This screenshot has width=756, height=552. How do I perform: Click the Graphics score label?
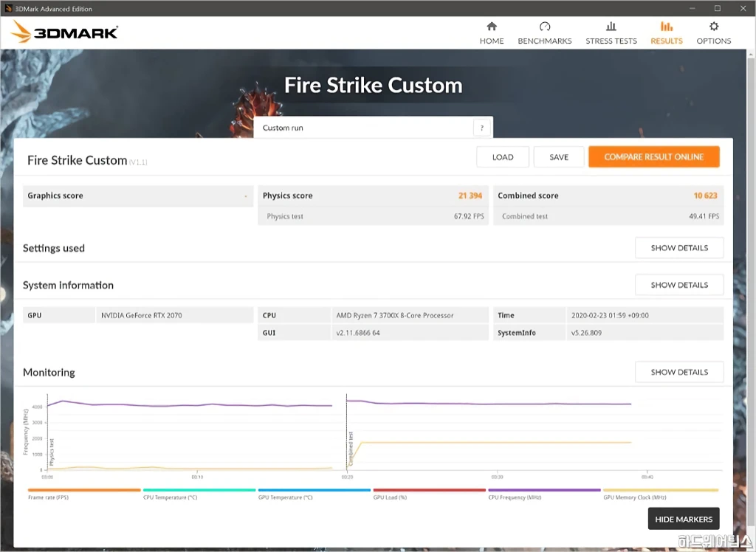tap(55, 196)
